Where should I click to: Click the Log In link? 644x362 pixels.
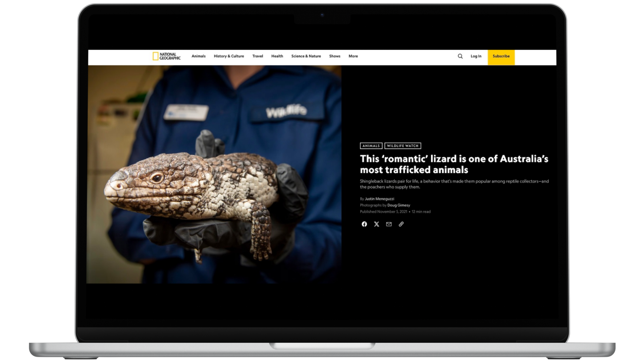476,56
